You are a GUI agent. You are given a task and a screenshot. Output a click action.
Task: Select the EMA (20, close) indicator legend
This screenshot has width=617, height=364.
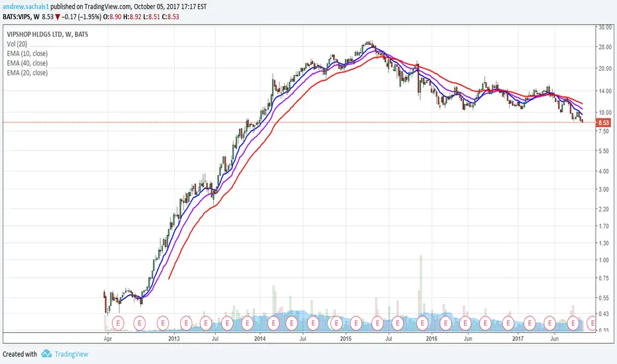[x=27, y=73]
